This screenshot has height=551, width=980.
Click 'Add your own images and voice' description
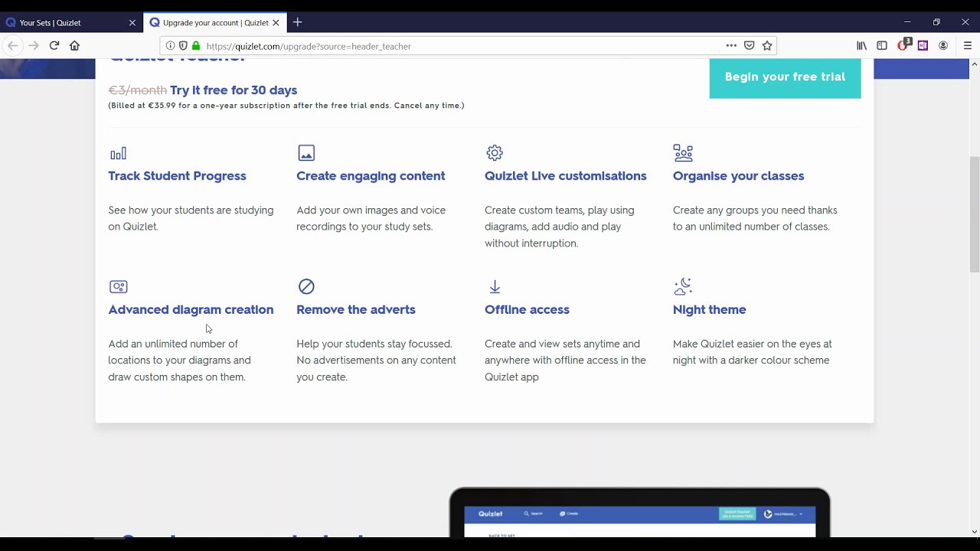pyautogui.click(x=371, y=218)
